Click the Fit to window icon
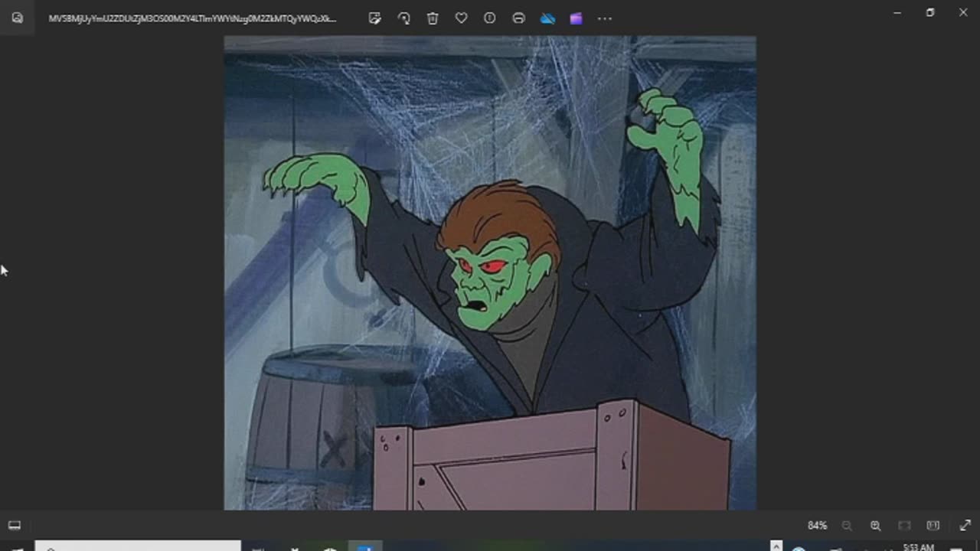This screenshot has width=980, height=551. pos(904,526)
